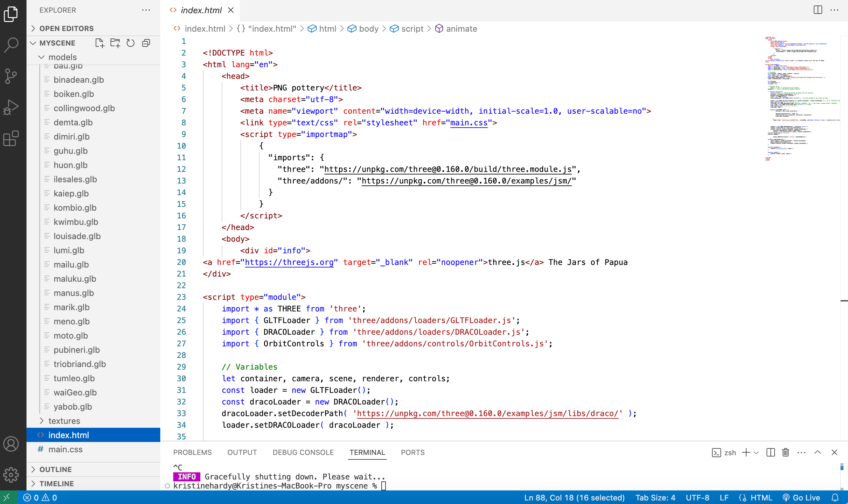Expand the OUTLINE section
The height and width of the screenshot is (504, 848).
pos(93,469)
